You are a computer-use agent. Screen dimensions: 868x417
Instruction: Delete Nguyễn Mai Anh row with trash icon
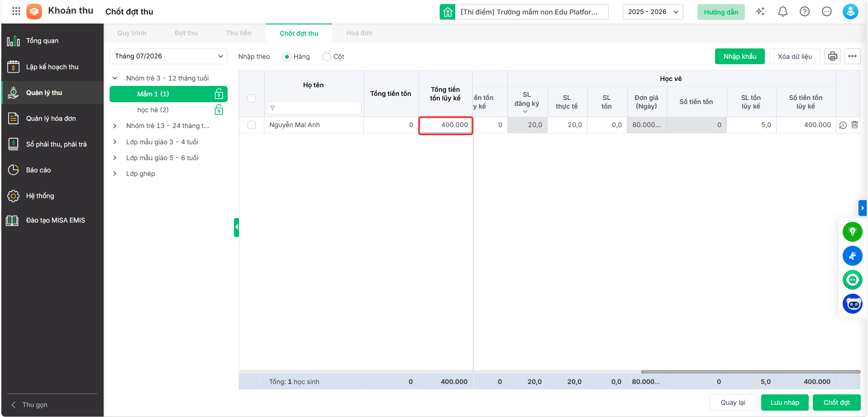pos(854,125)
